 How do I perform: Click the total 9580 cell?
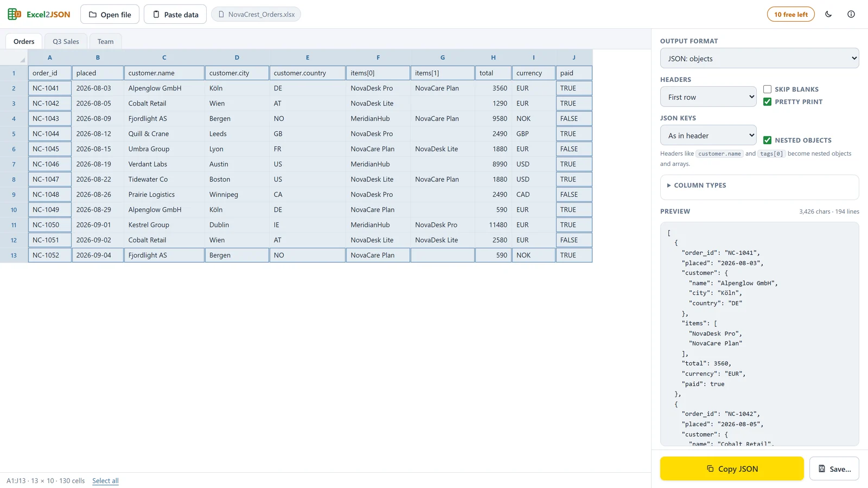click(493, 118)
